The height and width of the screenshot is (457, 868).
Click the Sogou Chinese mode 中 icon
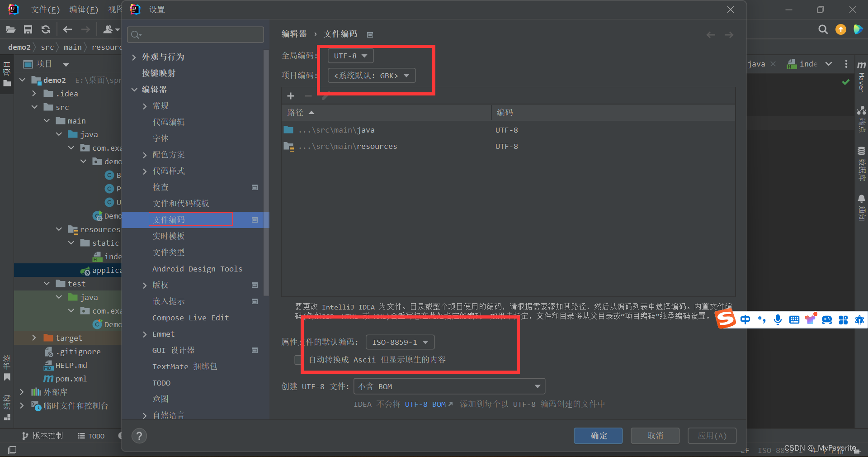tap(745, 320)
